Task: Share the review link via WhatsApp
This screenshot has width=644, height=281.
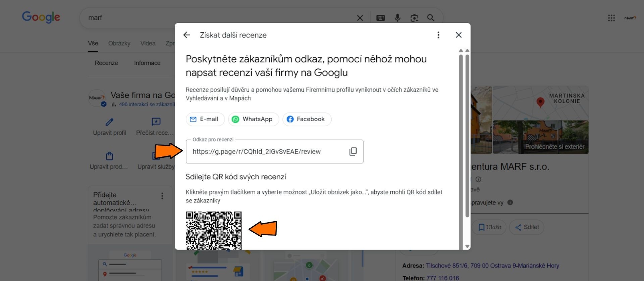Action: 253,119
